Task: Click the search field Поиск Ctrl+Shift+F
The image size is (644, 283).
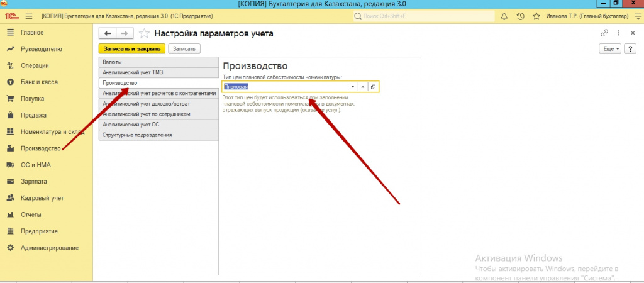Action: [x=424, y=16]
